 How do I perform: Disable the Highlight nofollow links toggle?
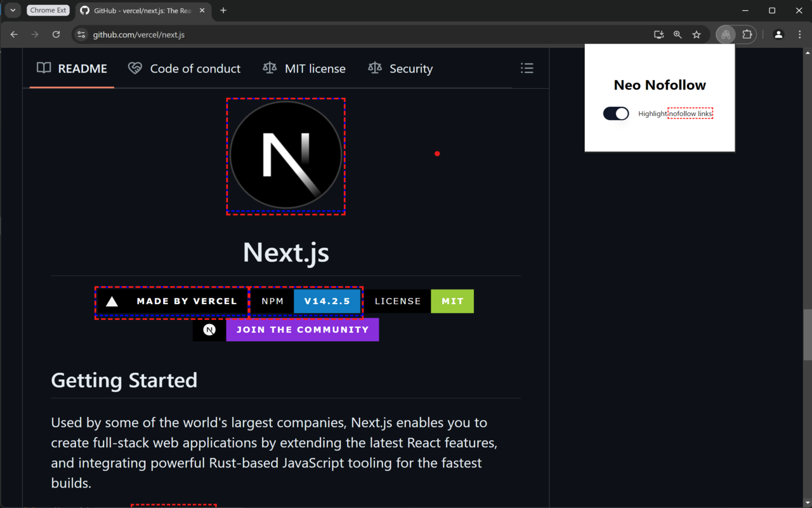pos(615,113)
